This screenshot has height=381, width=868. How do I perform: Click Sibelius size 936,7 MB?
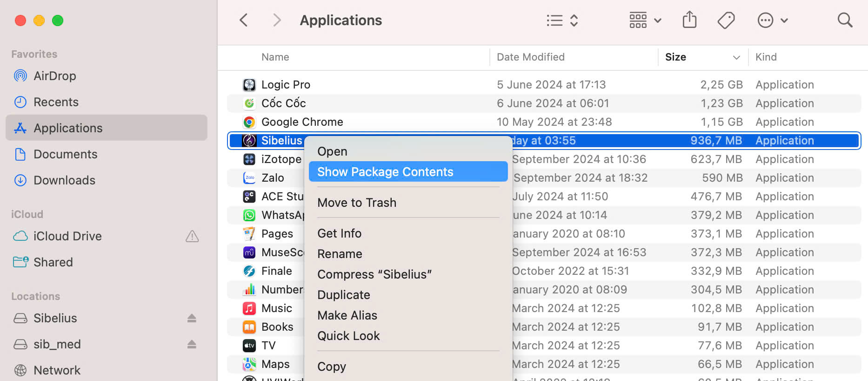pos(716,141)
